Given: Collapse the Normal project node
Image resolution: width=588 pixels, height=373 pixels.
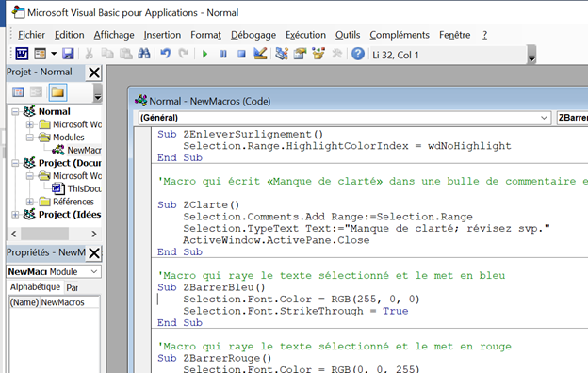Looking at the screenshot, I should (x=15, y=112).
